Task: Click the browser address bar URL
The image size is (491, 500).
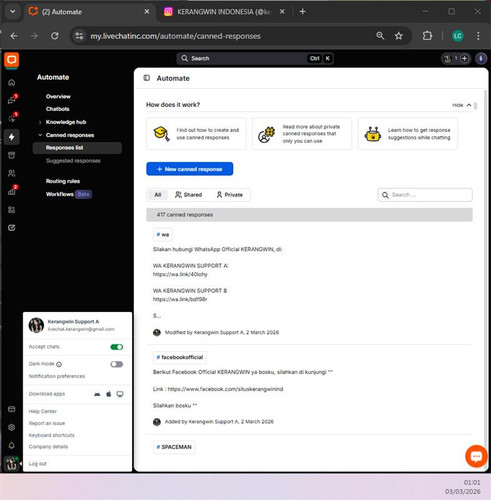Action: pyautogui.click(x=175, y=36)
